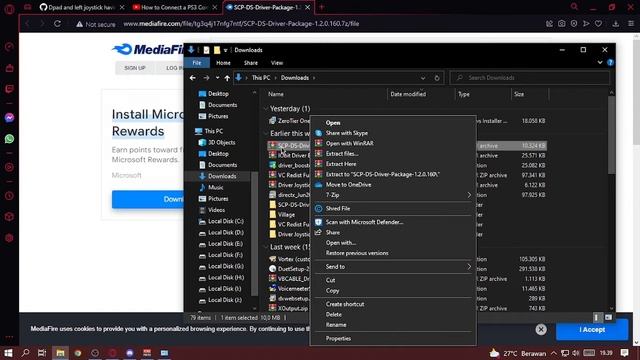Image resolution: width=640 pixels, height=360 pixels.
Task: Select Share with Skype option
Action: coord(347,133)
